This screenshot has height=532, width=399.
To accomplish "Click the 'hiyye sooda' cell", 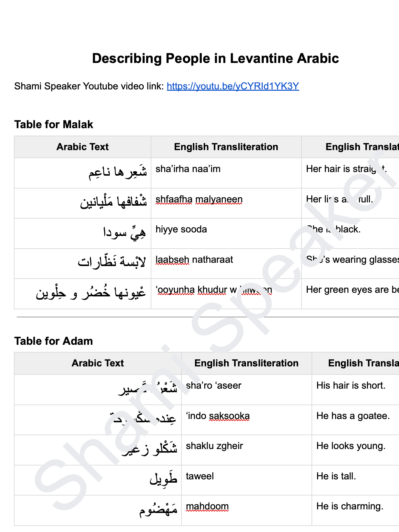I will pyautogui.click(x=181, y=229).
